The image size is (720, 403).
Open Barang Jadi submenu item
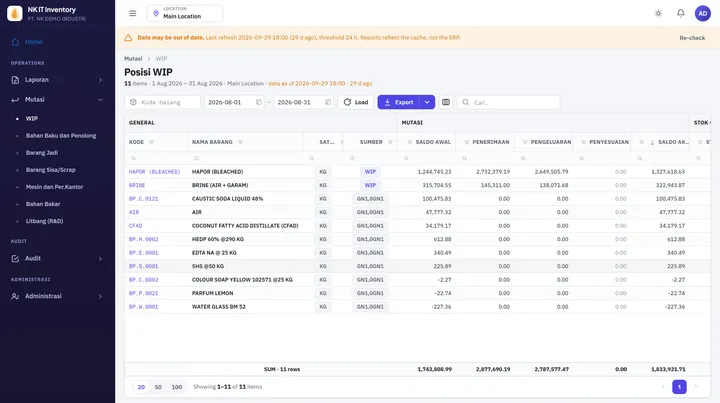point(42,152)
